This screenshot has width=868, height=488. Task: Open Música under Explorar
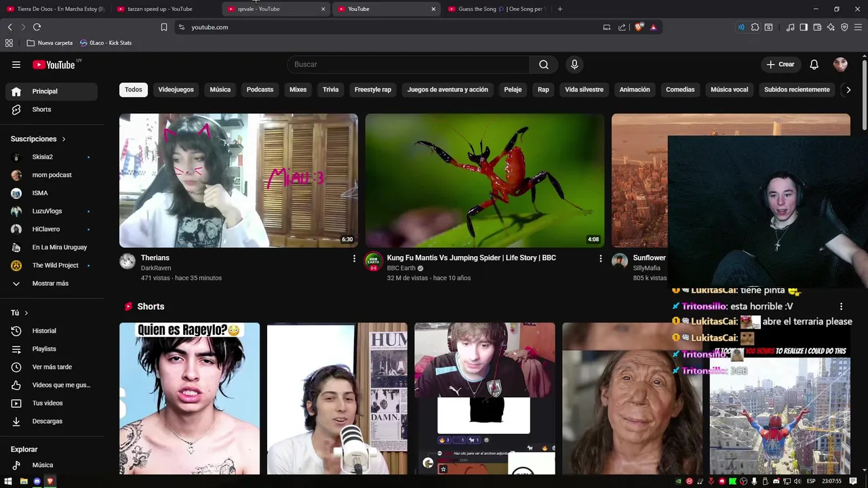click(x=52, y=465)
